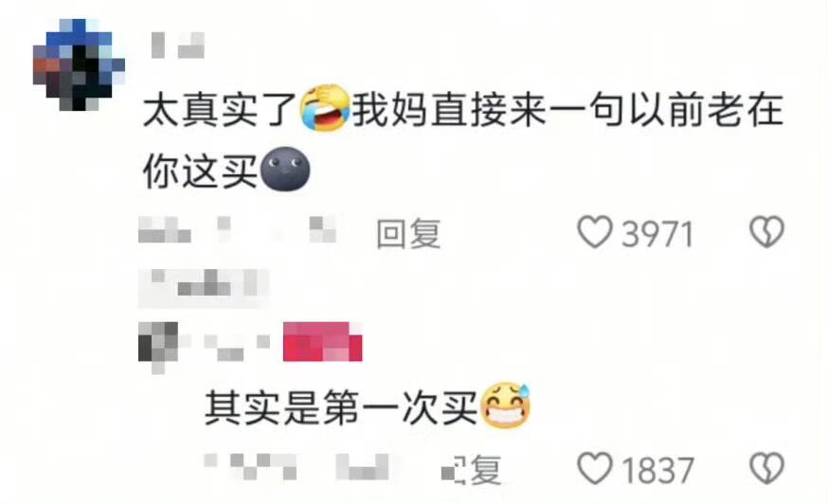The width and height of the screenshot is (827, 504).
Task: Tap the blurred timestamp left of first 回复
Action: [x=237, y=230]
